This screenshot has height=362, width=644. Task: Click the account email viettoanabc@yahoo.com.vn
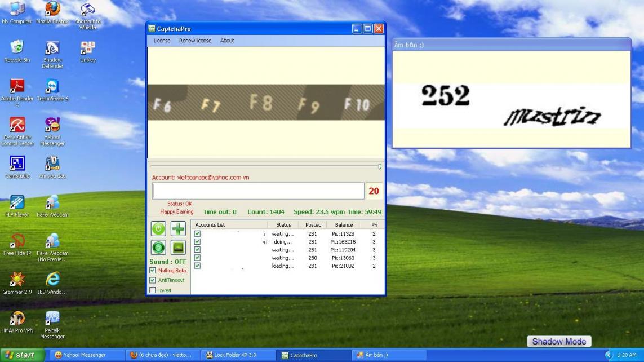(213, 178)
